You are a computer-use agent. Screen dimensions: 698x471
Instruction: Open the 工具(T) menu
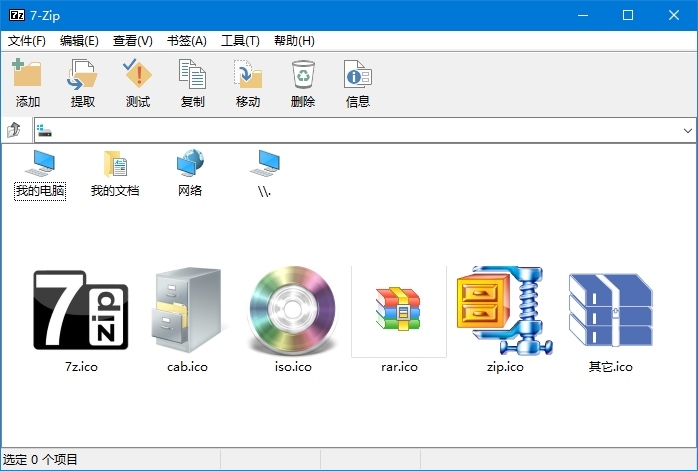tap(240, 41)
